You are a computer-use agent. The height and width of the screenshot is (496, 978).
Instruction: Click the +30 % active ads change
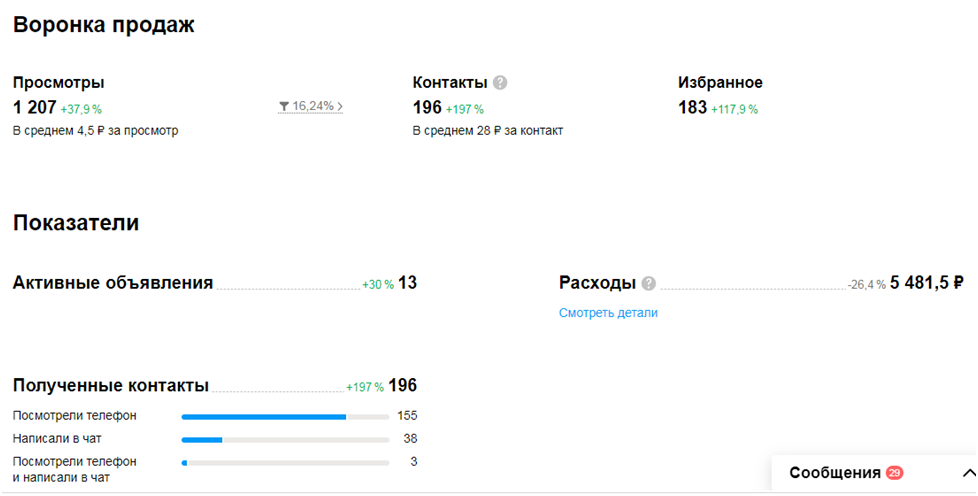click(378, 284)
